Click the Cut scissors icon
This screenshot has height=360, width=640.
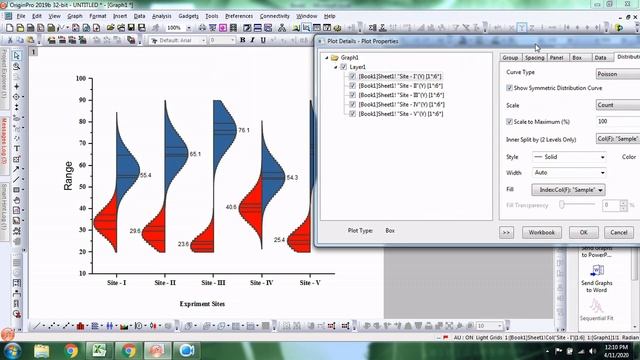pyautogui.click(x=10, y=40)
